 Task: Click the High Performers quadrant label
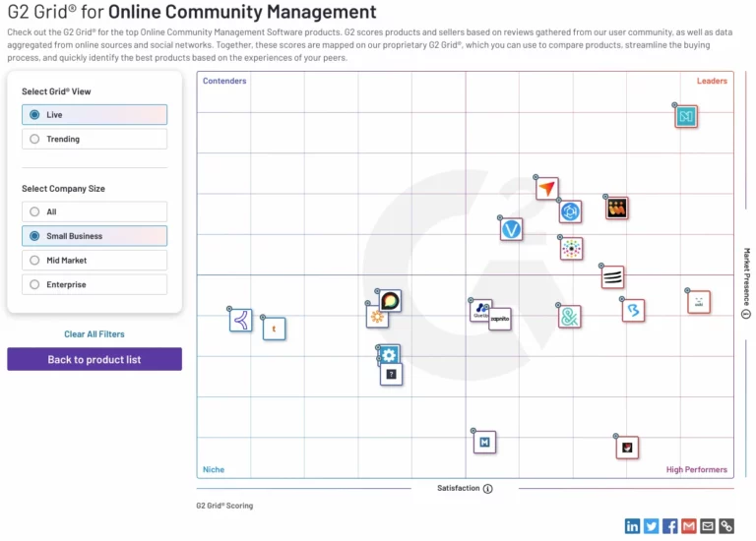click(x=697, y=469)
